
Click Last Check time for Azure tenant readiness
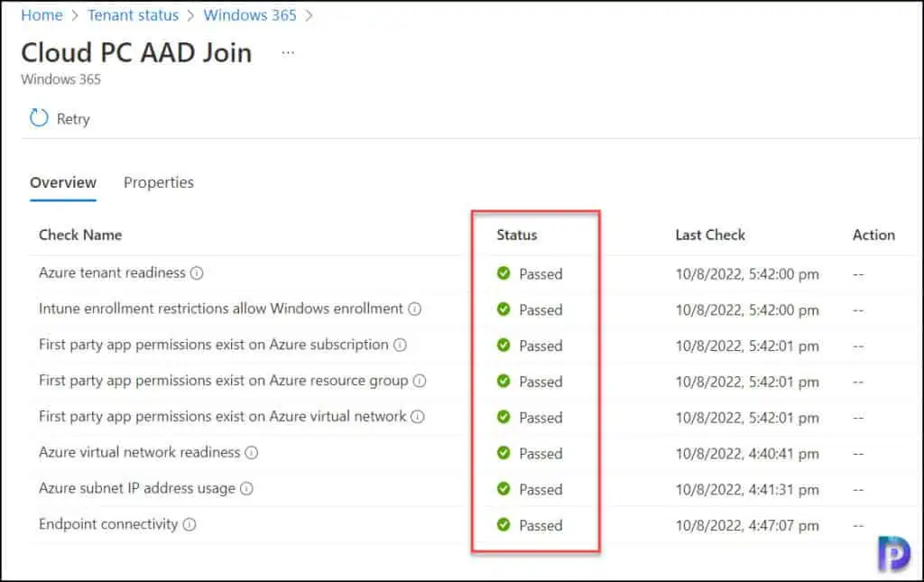click(x=746, y=274)
